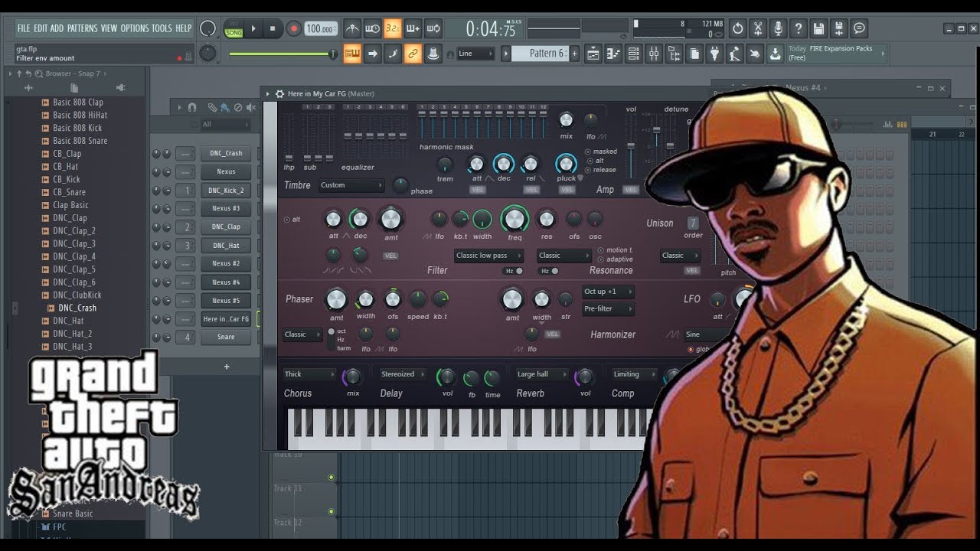Open the speech bubble info icon
The width and height of the screenshot is (980, 551).
(859, 28)
